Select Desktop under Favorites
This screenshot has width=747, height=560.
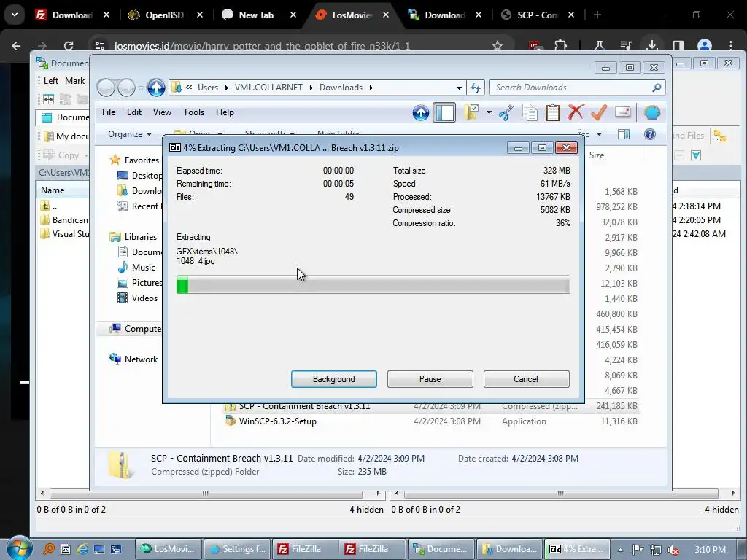coord(140,176)
